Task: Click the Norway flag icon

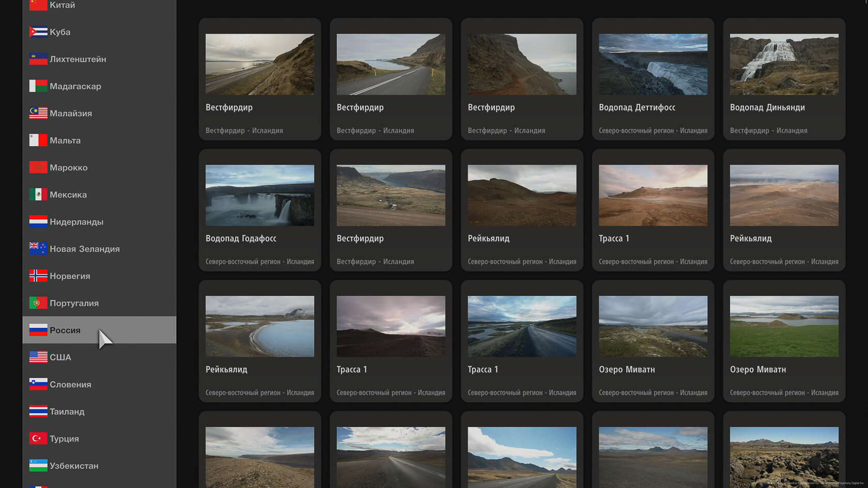Action: (x=38, y=276)
